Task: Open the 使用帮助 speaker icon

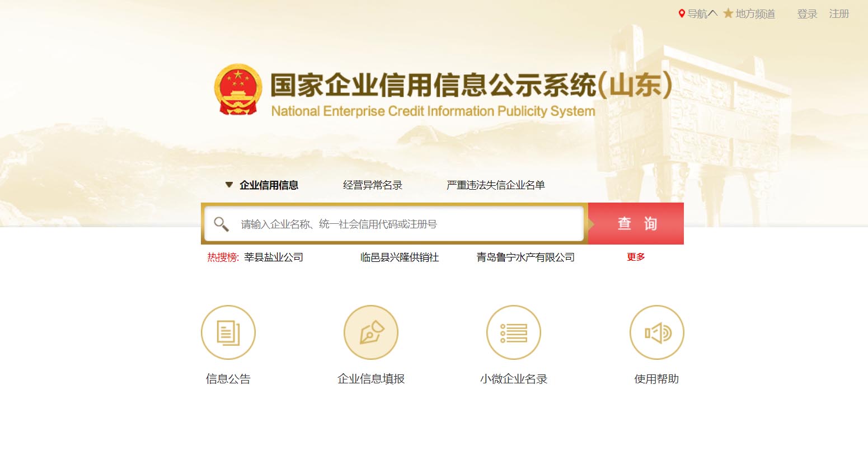Action: (x=657, y=332)
